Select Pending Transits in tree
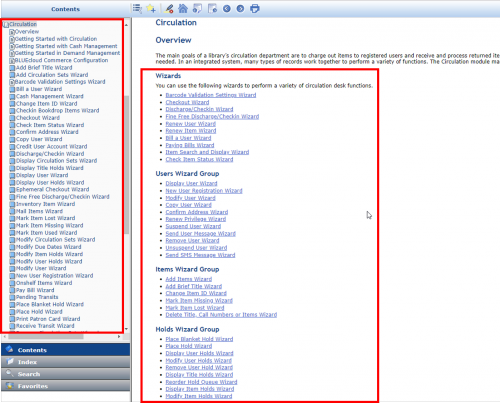The height and width of the screenshot is (403, 500). 37,297
